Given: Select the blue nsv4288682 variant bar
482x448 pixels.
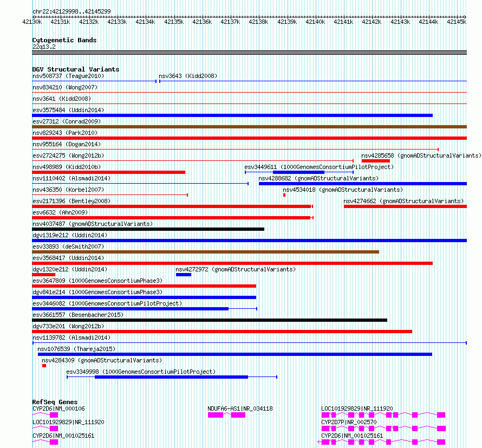Looking at the screenshot, I should 363,184.
